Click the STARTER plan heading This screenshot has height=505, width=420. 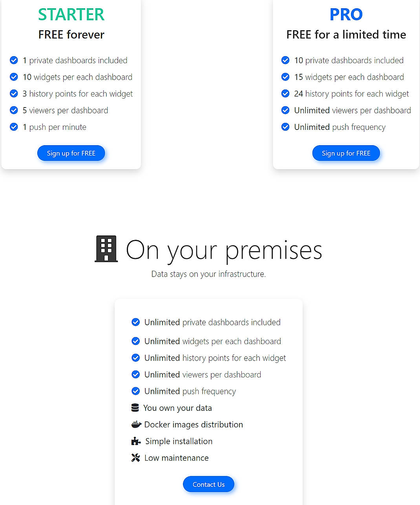click(71, 14)
